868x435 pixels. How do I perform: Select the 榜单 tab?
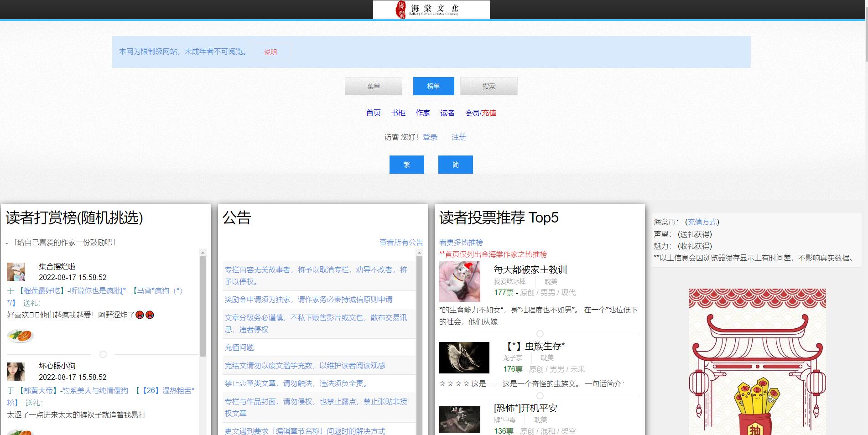click(x=433, y=86)
